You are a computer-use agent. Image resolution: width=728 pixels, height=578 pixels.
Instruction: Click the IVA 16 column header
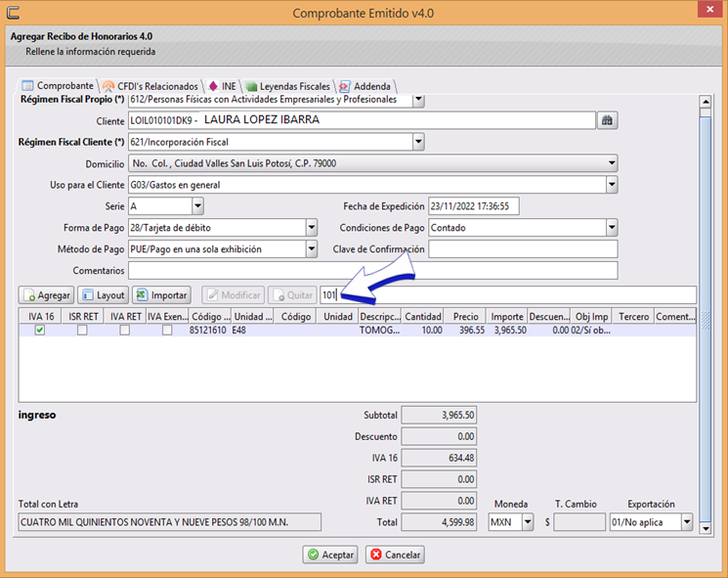coord(40,317)
